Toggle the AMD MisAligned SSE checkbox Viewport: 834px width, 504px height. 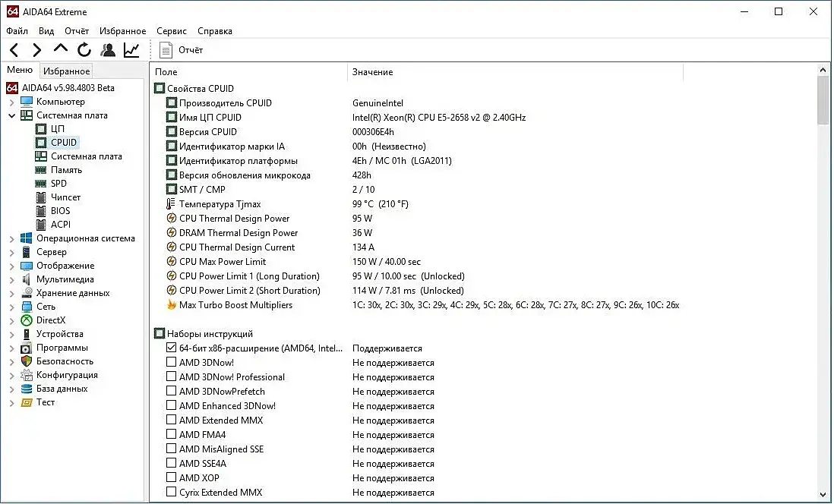coord(171,449)
